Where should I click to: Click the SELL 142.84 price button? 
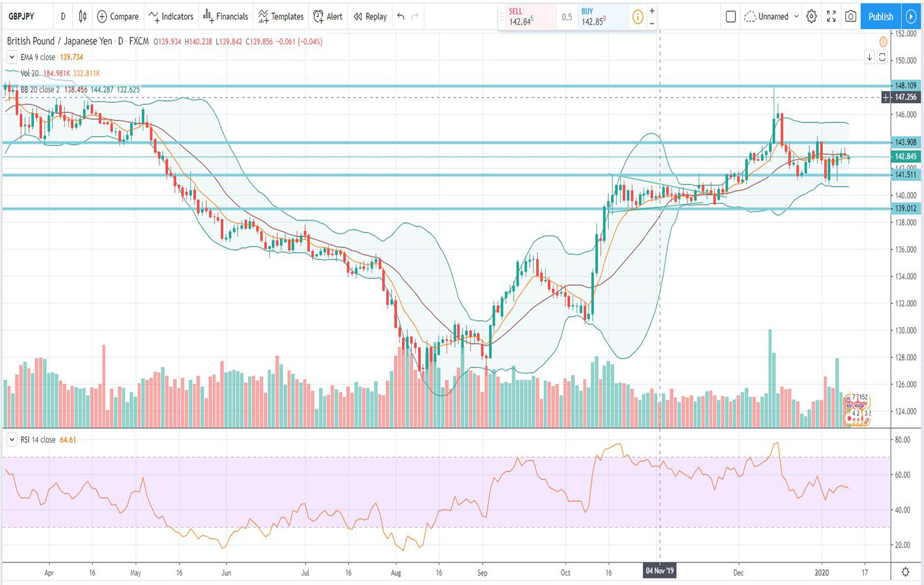[527, 17]
